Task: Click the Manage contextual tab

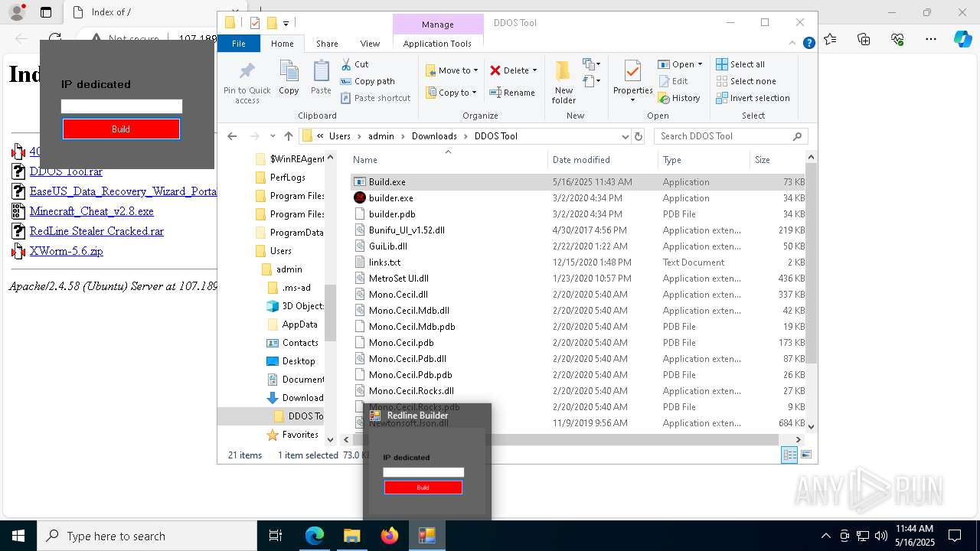Action: 437,24
